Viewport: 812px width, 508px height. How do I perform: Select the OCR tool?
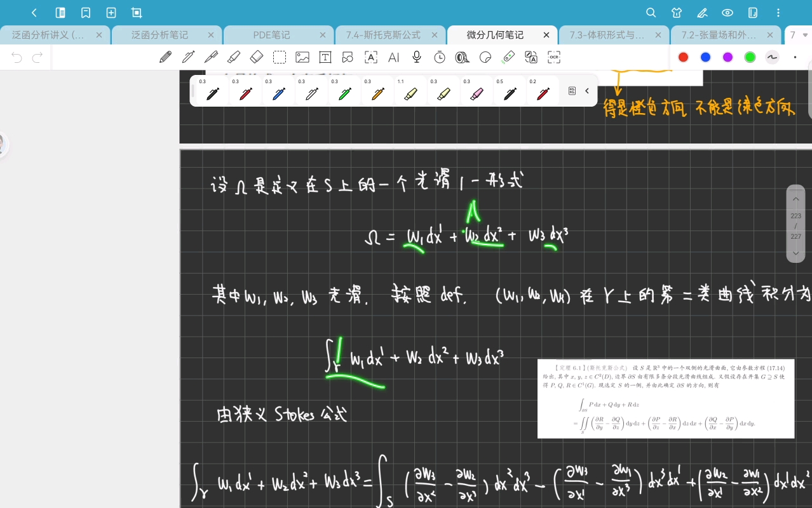tap(554, 57)
